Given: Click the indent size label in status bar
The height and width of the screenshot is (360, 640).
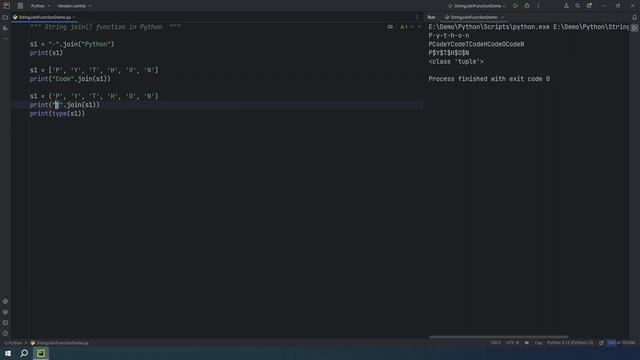Looking at the screenshot, I should 538,343.
